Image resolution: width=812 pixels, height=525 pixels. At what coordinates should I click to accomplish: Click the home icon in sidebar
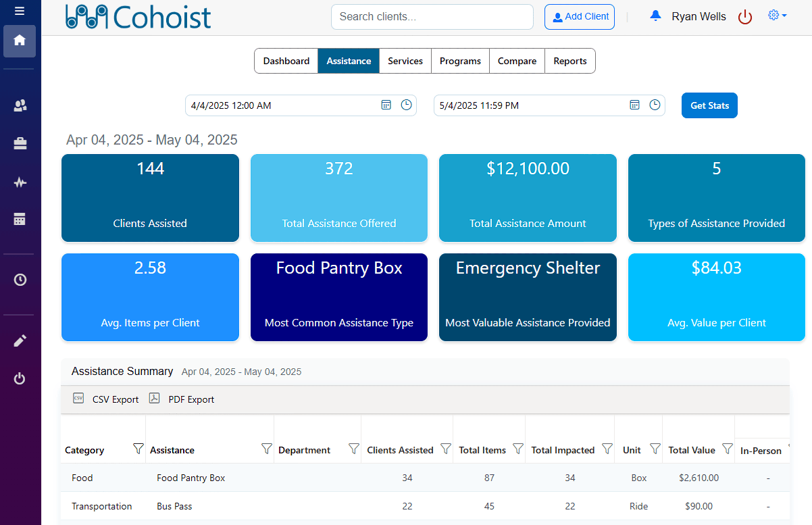pyautogui.click(x=20, y=41)
